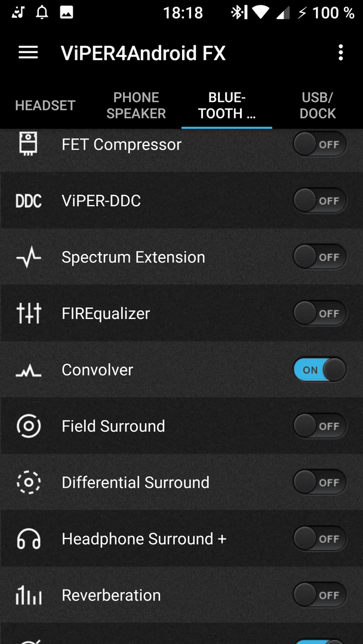Screen dimensions: 363x644
Task: Turn on the Reverberation switch
Action: click(x=320, y=595)
